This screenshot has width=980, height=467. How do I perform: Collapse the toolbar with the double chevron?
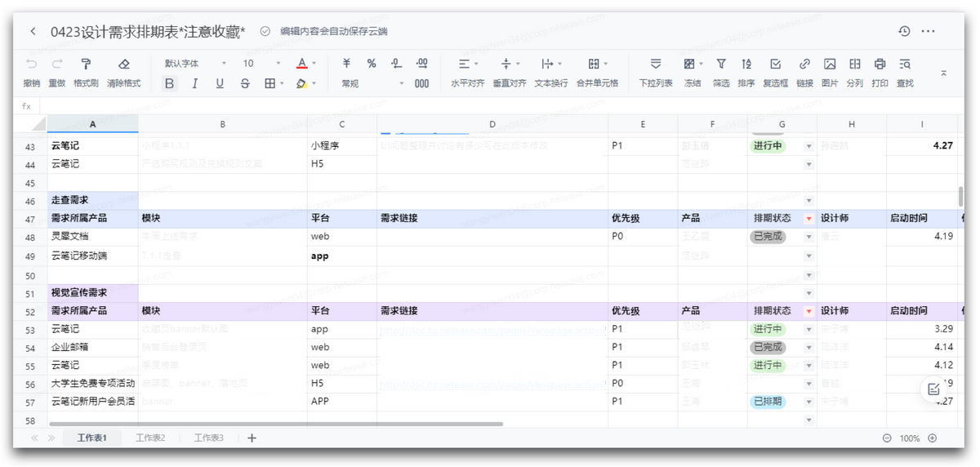click(944, 73)
